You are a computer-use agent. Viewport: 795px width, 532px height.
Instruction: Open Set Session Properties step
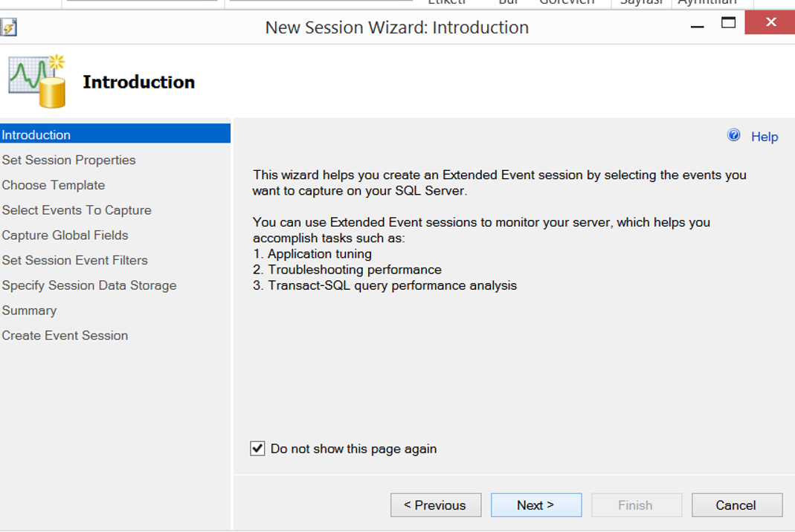tap(69, 160)
